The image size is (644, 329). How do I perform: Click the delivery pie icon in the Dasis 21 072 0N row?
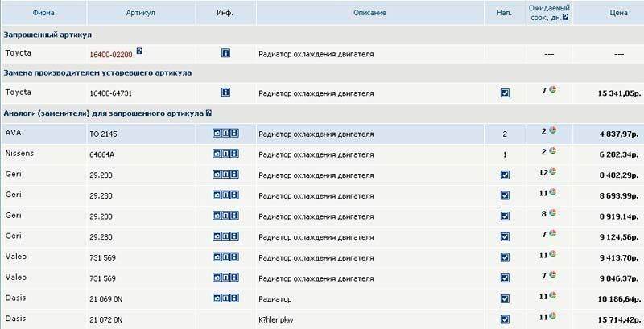click(x=554, y=319)
